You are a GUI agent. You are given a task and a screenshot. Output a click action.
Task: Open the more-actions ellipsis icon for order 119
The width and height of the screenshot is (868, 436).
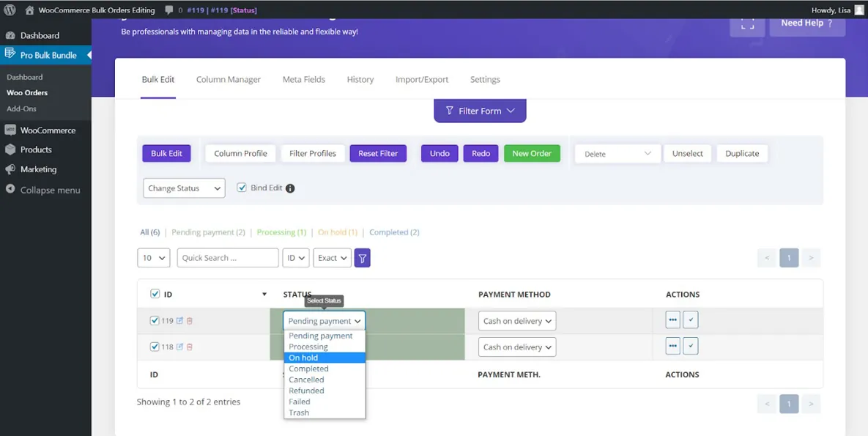pyautogui.click(x=672, y=320)
